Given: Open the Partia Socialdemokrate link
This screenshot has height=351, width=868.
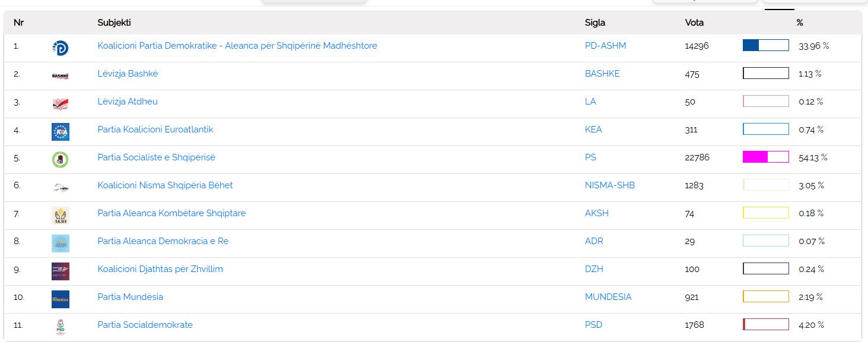Looking at the screenshot, I should [145, 325].
